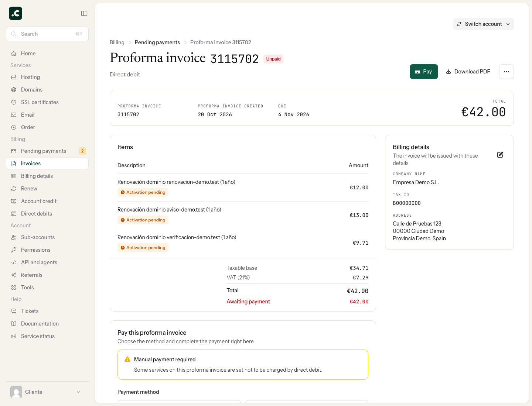Click the €9.71 amount for verificacion-demo.test
Viewport: 532px width, 406px height.
coord(361,243)
